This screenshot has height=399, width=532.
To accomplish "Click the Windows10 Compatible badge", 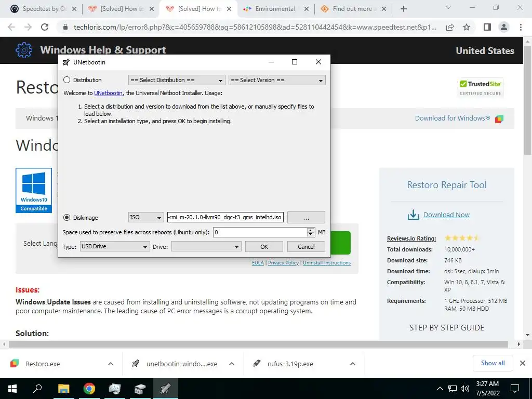I will point(34,190).
